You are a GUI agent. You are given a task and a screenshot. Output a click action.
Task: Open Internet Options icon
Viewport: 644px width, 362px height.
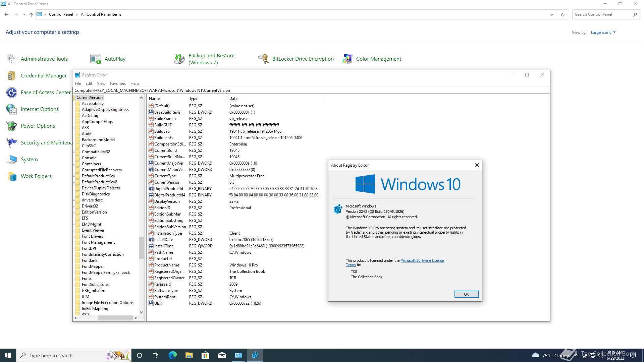12,109
